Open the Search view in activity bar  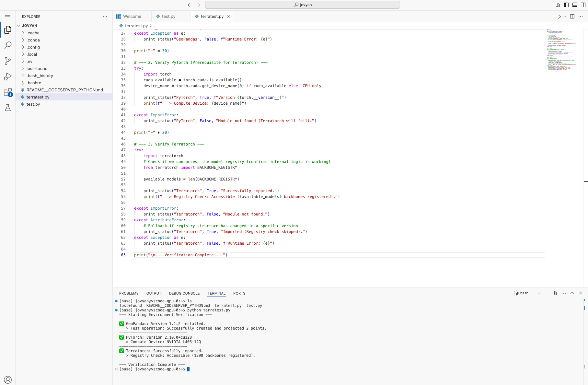click(x=8, y=45)
